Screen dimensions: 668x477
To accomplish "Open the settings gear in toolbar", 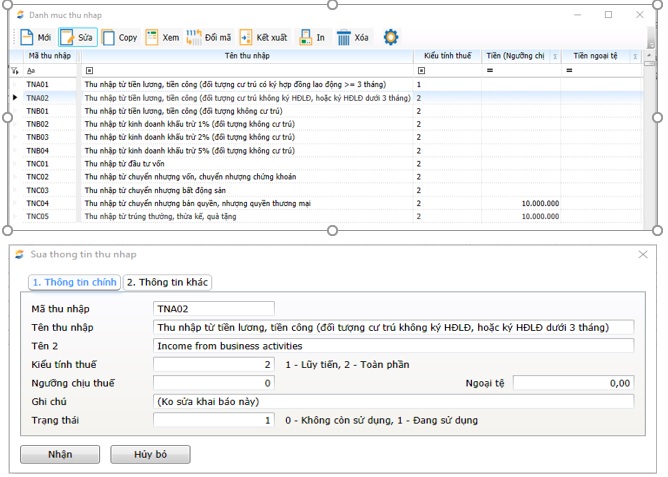I will click(x=391, y=37).
